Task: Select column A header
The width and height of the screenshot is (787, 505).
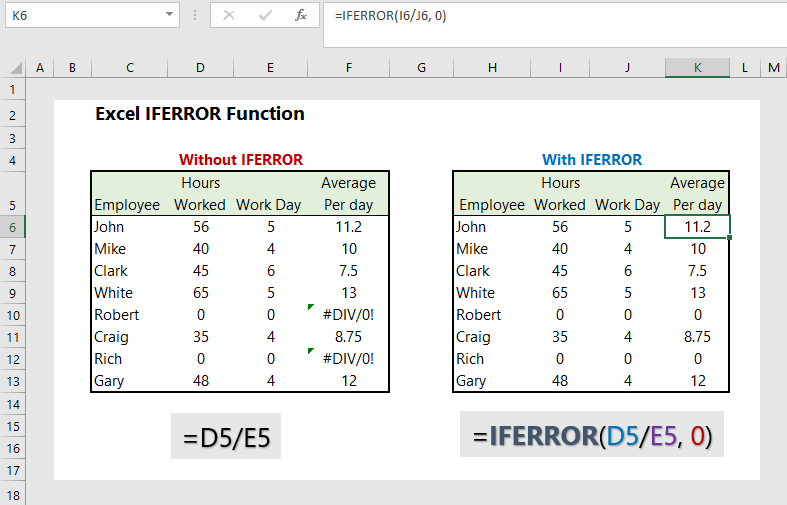Action: 40,68
